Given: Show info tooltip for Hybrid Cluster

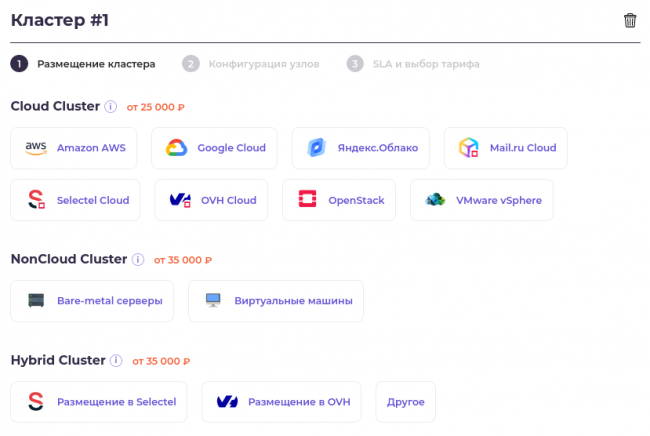Looking at the screenshot, I should [116, 360].
